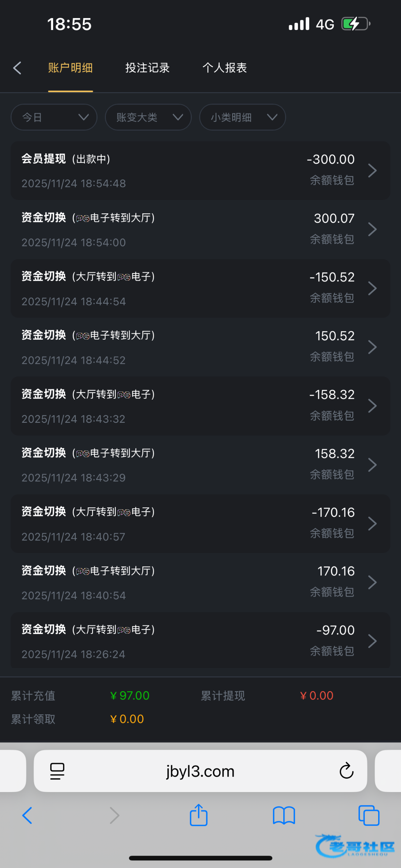This screenshot has width=401, height=868.
Task: Reload the jbyl3.com page
Action: (346, 771)
